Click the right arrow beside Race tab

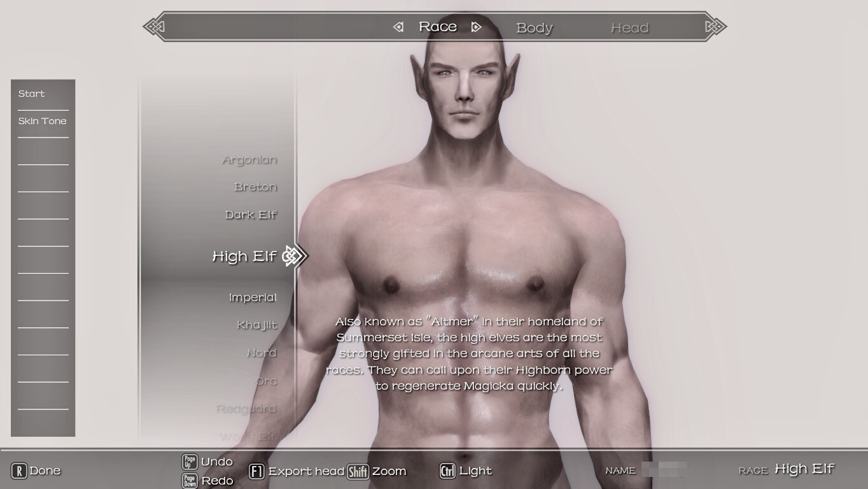(476, 27)
